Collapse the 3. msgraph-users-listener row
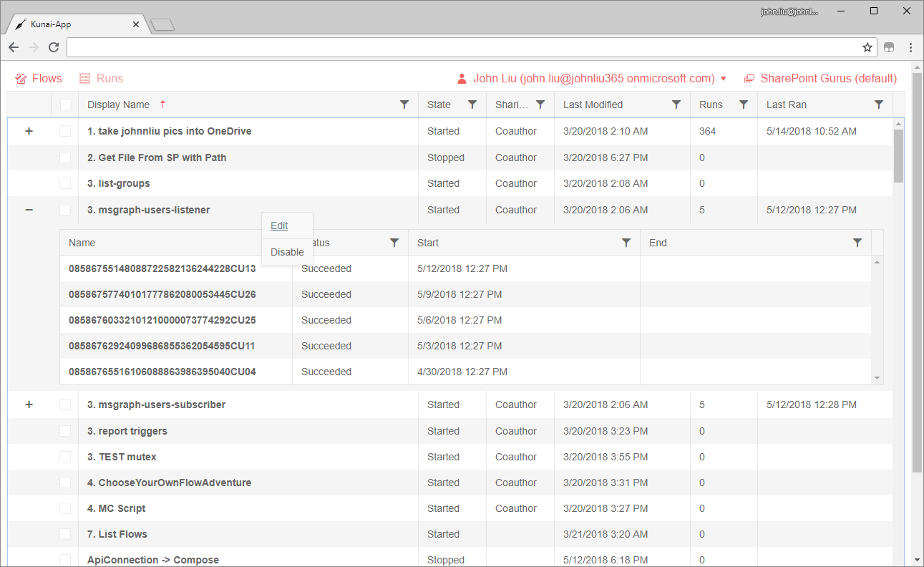924x567 pixels. 29,210
